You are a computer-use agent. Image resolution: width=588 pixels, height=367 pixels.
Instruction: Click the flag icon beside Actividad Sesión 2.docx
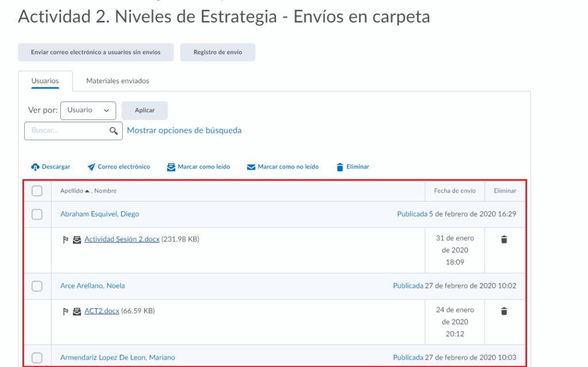(65, 239)
